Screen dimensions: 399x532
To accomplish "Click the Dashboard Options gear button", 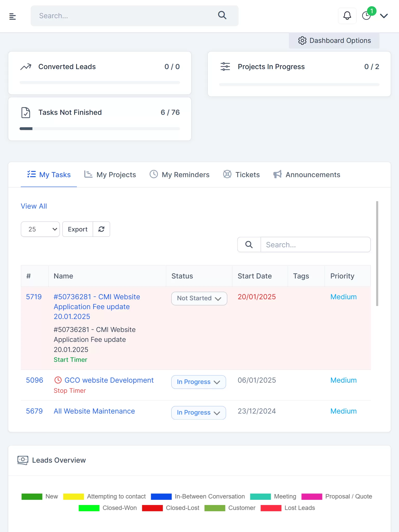I will point(334,41).
